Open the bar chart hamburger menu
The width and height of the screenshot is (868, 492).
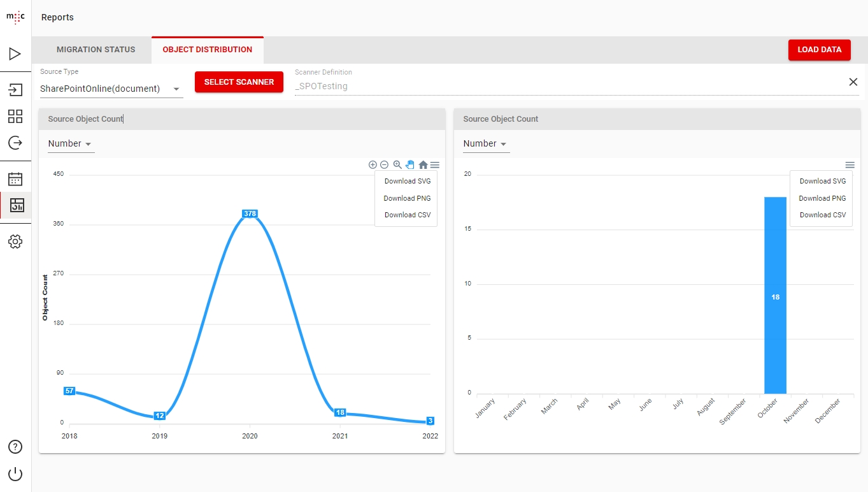click(850, 164)
